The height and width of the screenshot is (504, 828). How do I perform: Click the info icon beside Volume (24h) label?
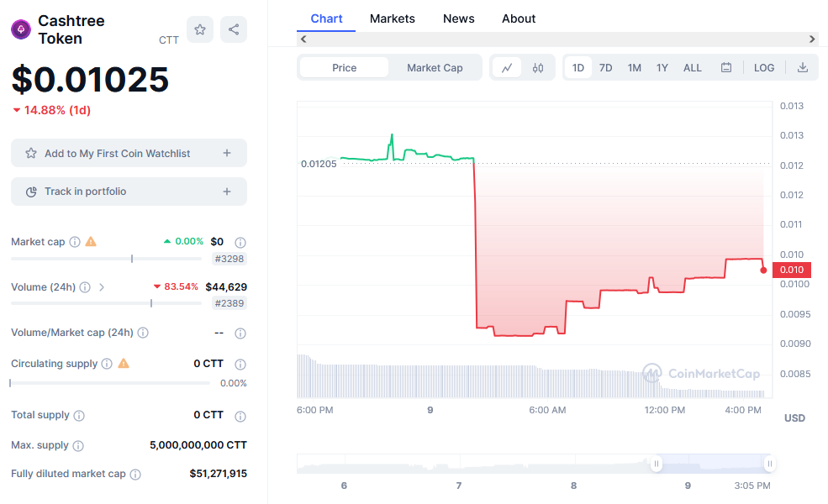coord(85,287)
